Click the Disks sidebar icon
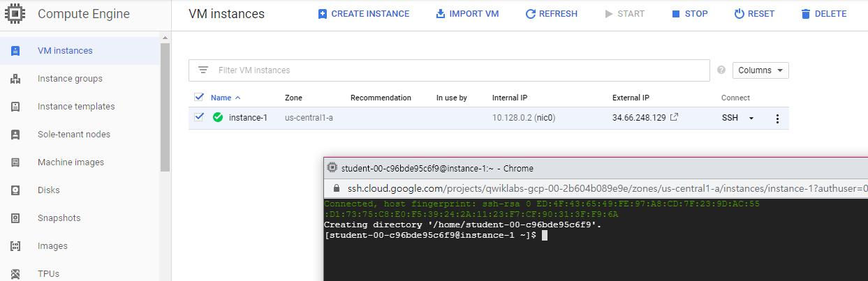The image size is (868, 281). coord(15,190)
